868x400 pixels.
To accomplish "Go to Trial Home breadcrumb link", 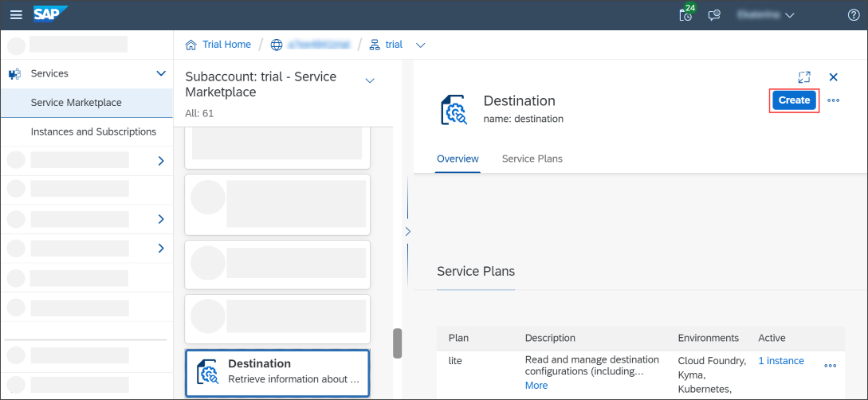I will [226, 45].
